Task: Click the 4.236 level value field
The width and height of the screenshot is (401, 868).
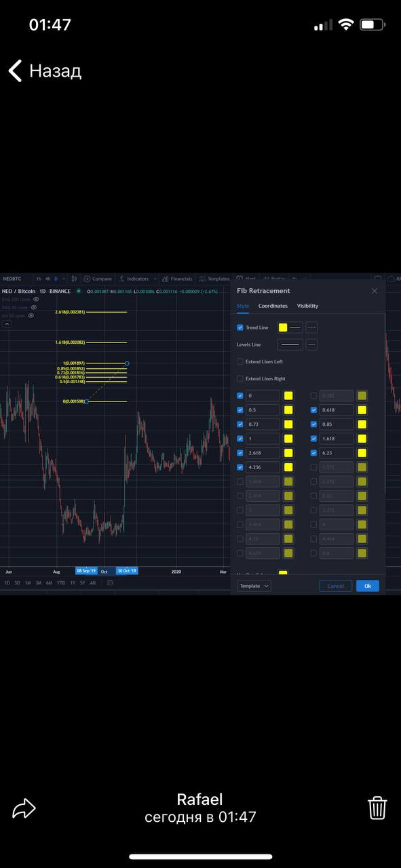Action: point(263,467)
